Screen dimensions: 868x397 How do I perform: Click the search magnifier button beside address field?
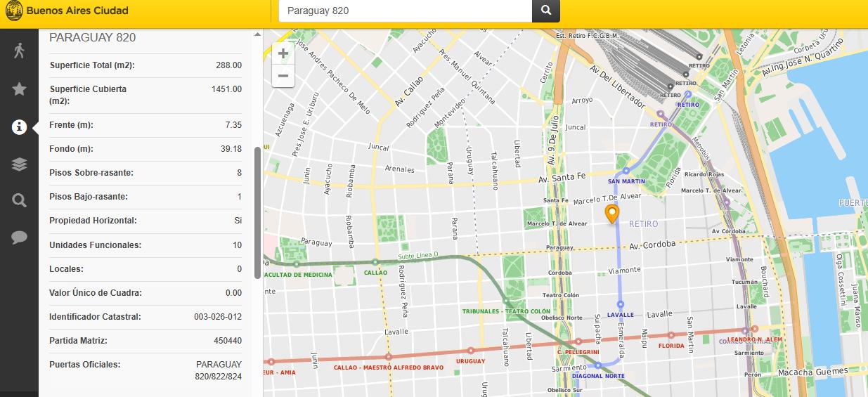(545, 11)
